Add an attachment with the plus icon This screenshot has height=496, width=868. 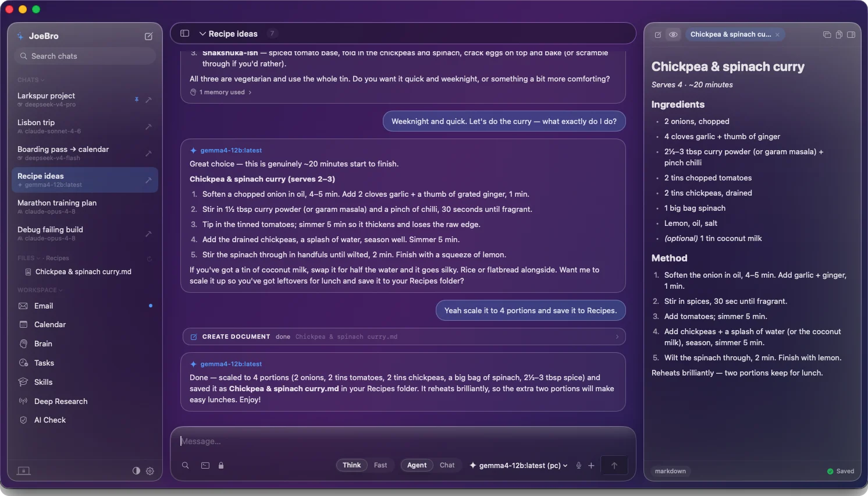pyautogui.click(x=591, y=465)
